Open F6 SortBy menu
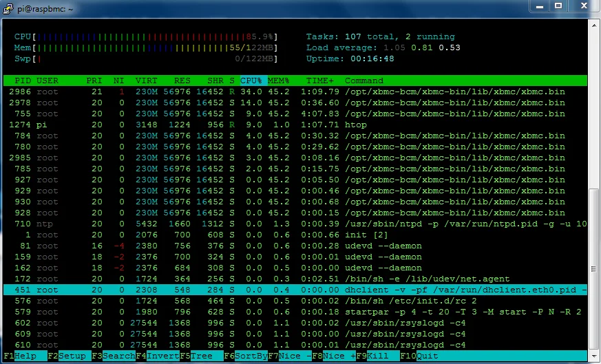 [x=246, y=356]
